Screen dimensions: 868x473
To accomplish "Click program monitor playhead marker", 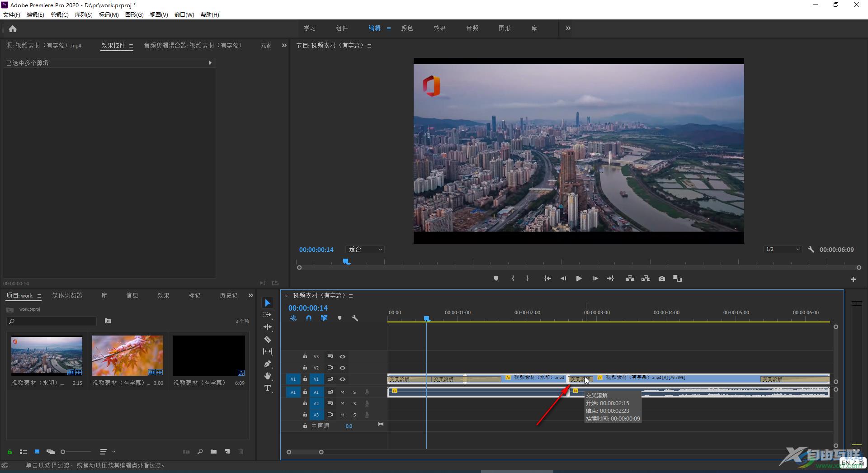I will (x=346, y=261).
